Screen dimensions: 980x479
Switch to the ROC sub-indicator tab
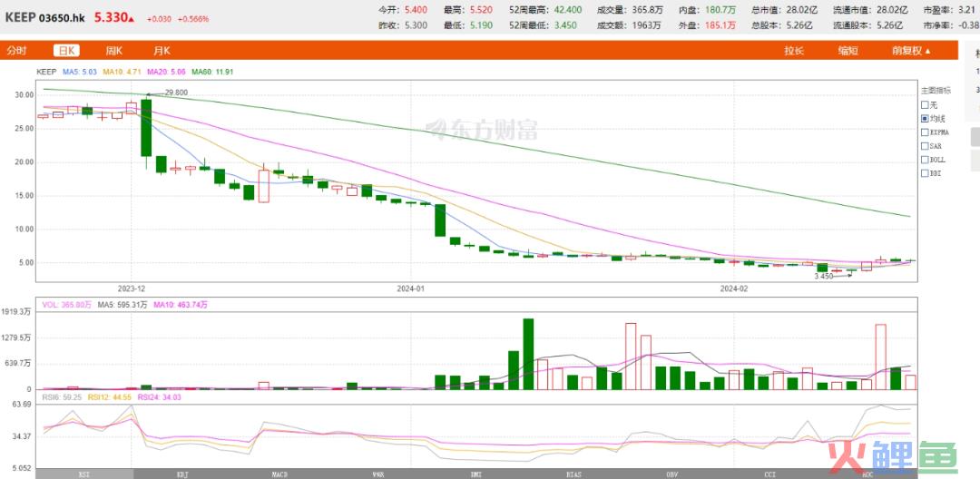tap(868, 474)
